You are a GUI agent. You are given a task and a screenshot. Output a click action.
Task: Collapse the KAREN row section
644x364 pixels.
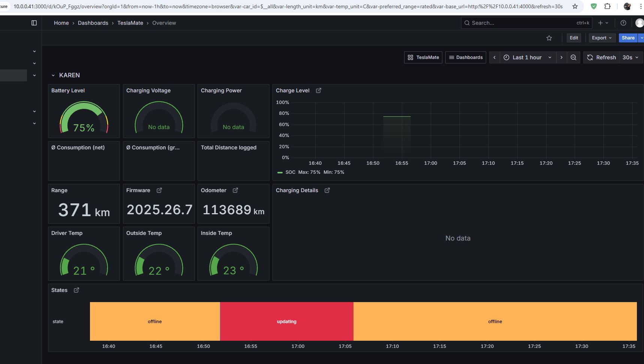click(53, 75)
